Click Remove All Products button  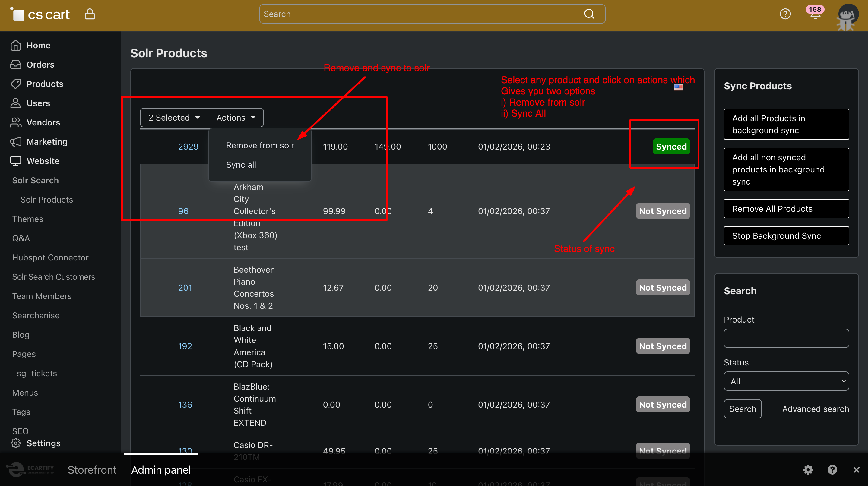point(786,209)
